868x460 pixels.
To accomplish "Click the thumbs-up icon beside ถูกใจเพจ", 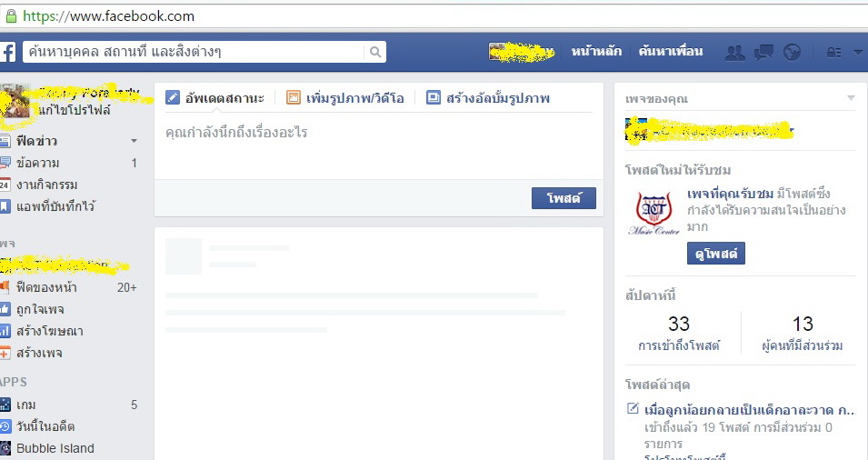I will (x=5, y=309).
